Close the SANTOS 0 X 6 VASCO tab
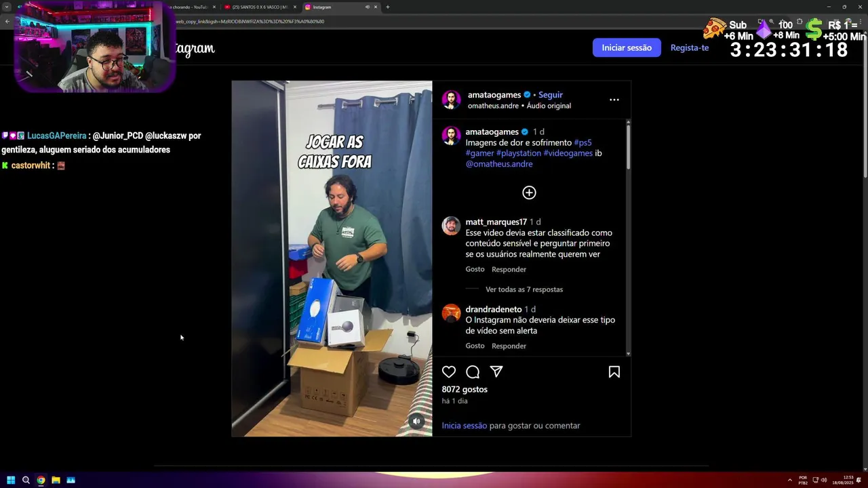The height and width of the screenshot is (488, 868). [295, 7]
